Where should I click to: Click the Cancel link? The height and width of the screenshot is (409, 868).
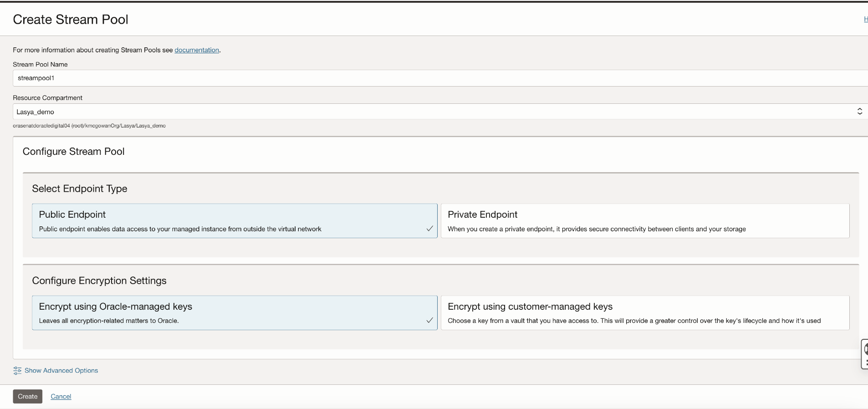click(x=61, y=397)
